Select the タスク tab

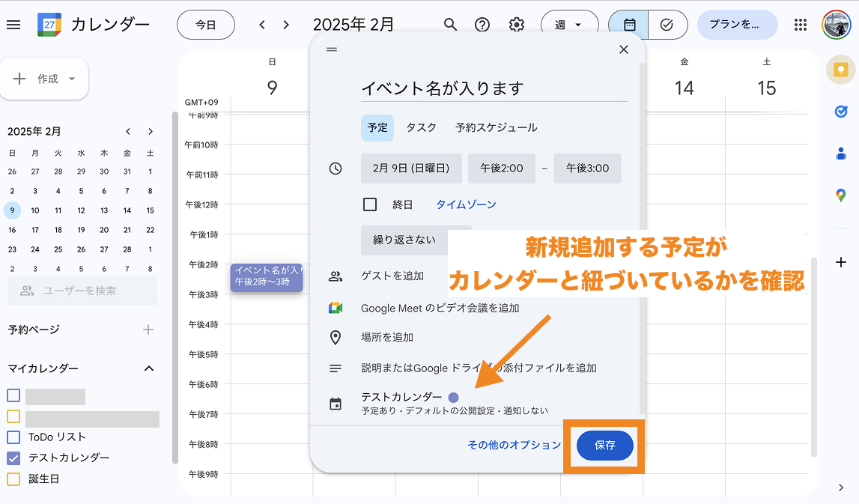[x=421, y=127]
